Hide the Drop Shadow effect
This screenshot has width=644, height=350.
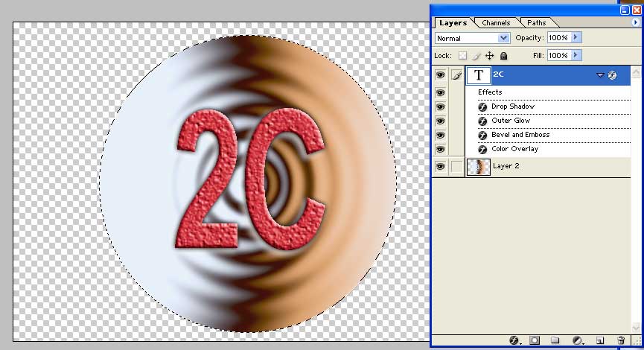pos(440,107)
